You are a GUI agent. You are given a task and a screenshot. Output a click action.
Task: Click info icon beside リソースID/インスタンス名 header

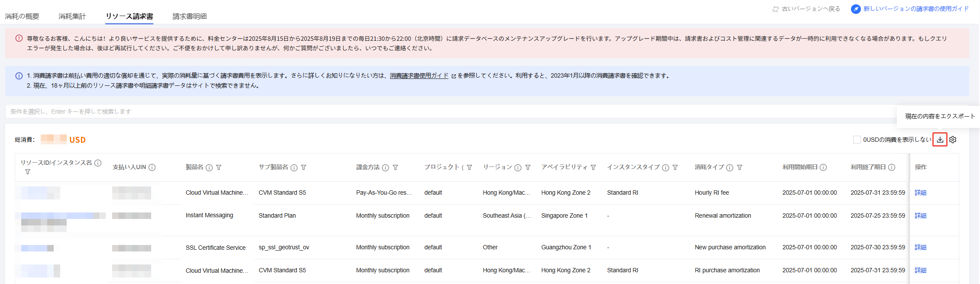tap(98, 163)
